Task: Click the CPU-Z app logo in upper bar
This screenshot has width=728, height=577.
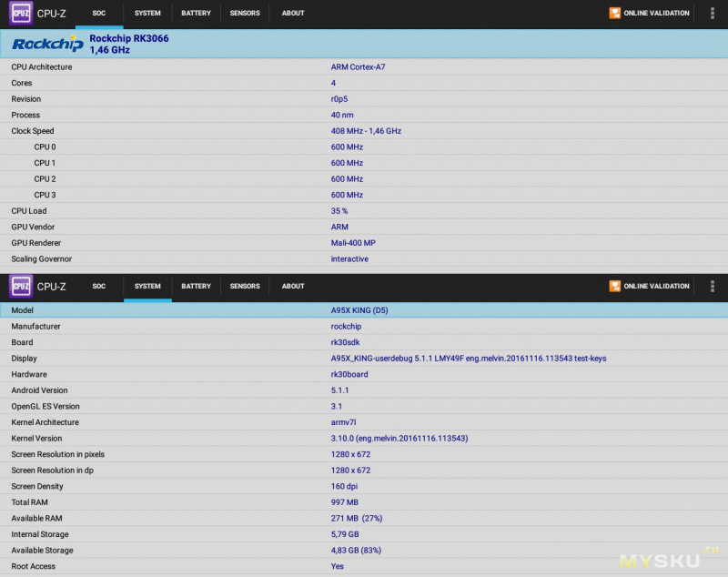Action: pyautogui.click(x=21, y=13)
